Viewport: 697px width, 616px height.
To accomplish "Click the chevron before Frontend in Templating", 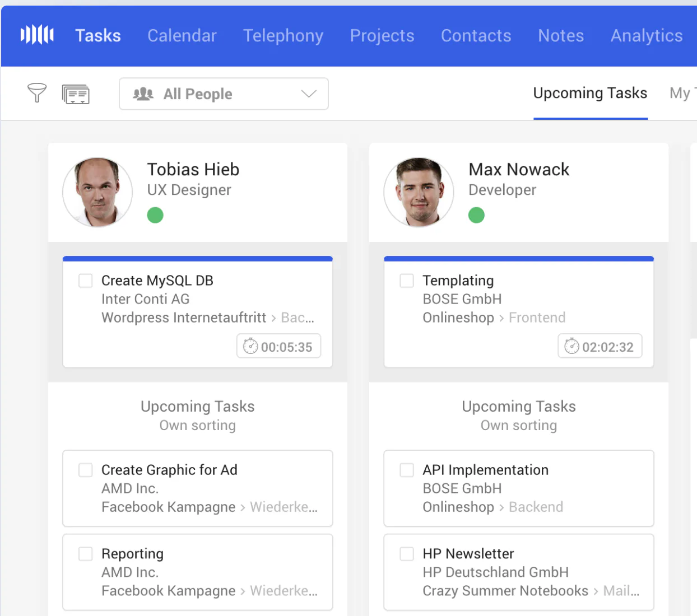I will 503,318.
